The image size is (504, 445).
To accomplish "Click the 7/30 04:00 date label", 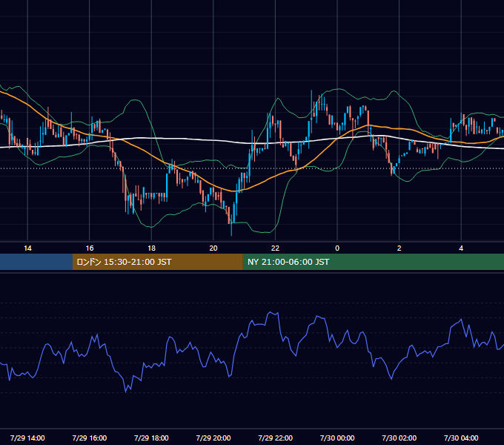I will 461,438.
